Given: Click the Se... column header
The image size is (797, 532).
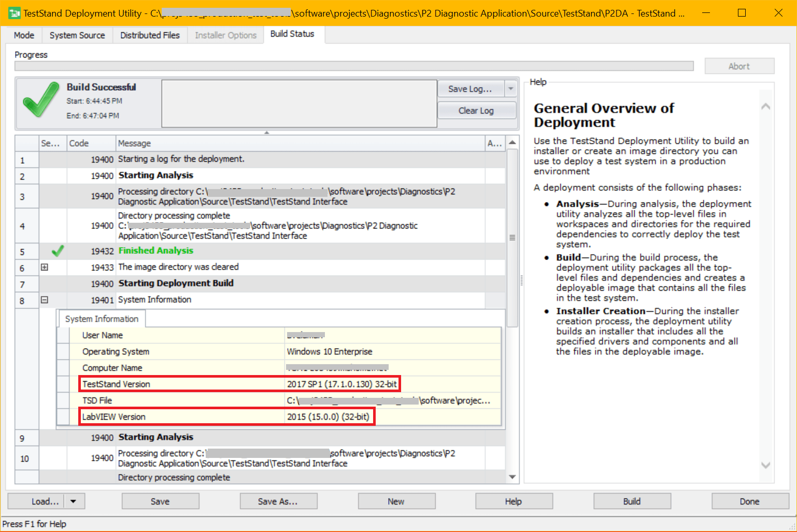Looking at the screenshot, I should click(53, 143).
